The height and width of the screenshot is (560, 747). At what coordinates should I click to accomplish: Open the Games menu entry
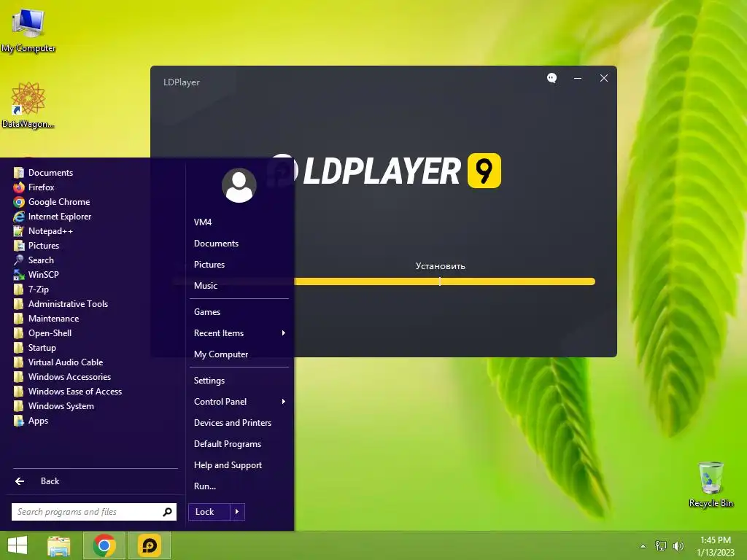pos(206,312)
